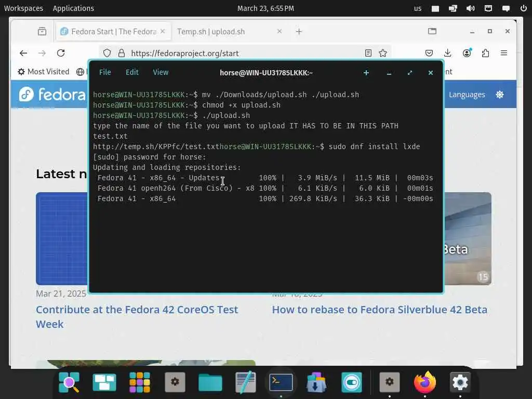Click the 'Mar 21, 2025' article date

tap(61, 294)
